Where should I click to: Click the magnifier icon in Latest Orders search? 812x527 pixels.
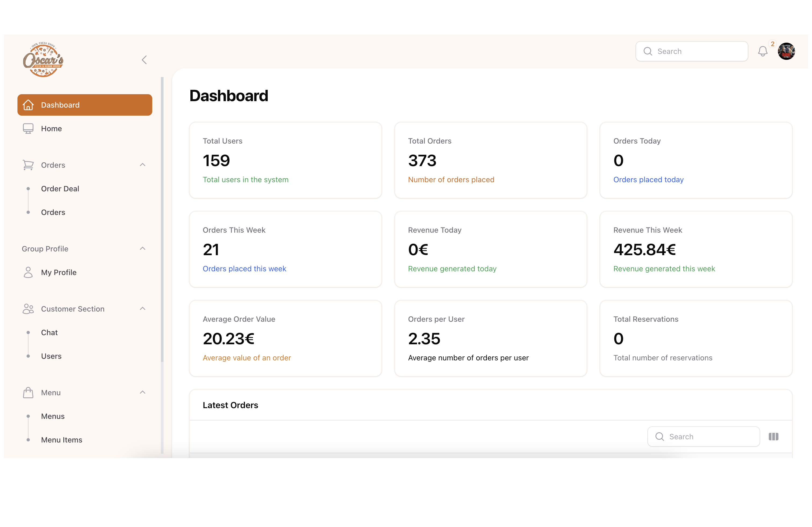pyautogui.click(x=659, y=437)
